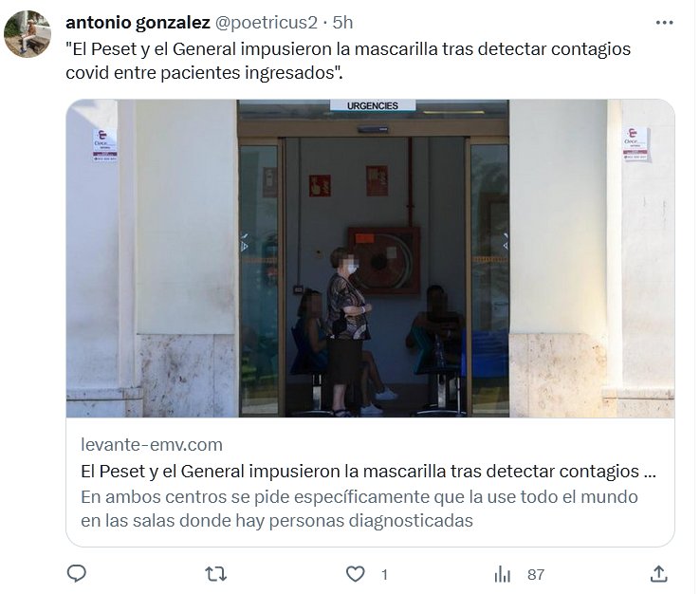Like the tweet with heart icon
The width and height of the screenshot is (700, 594).
[x=356, y=574]
